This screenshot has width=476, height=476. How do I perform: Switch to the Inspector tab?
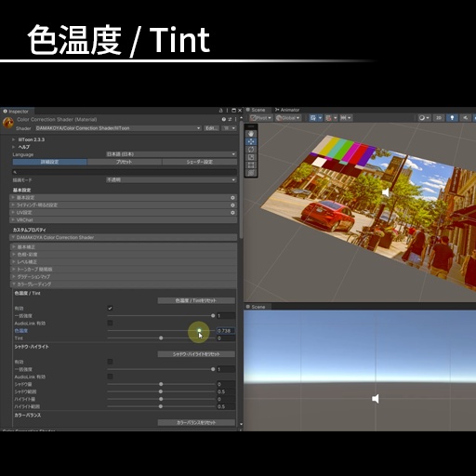pos(17,112)
